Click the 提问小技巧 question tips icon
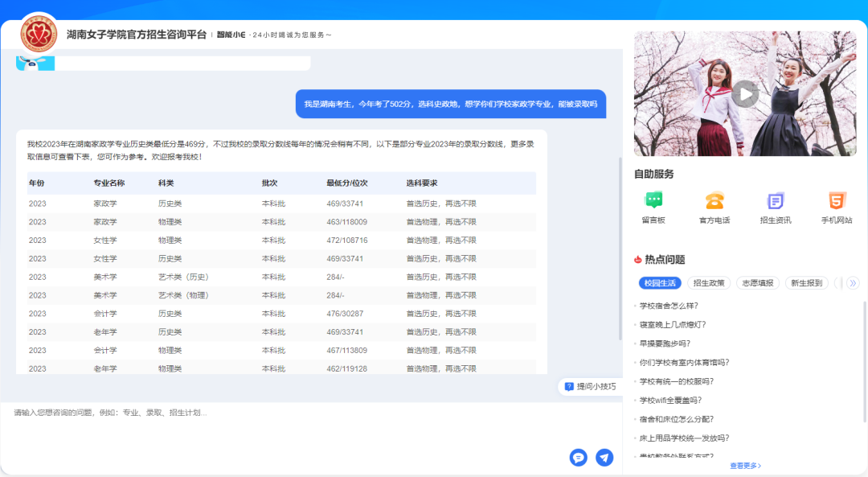Viewport: 868px width, 477px height. click(x=569, y=387)
